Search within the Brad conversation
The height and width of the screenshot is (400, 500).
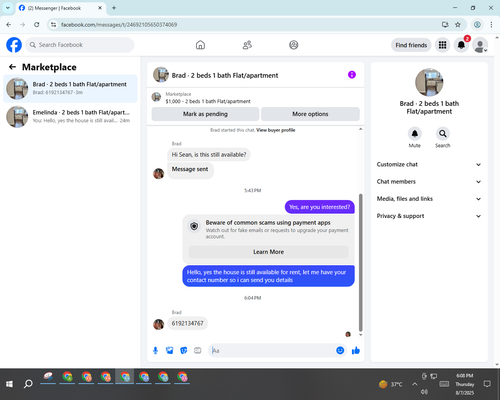point(443,134)
